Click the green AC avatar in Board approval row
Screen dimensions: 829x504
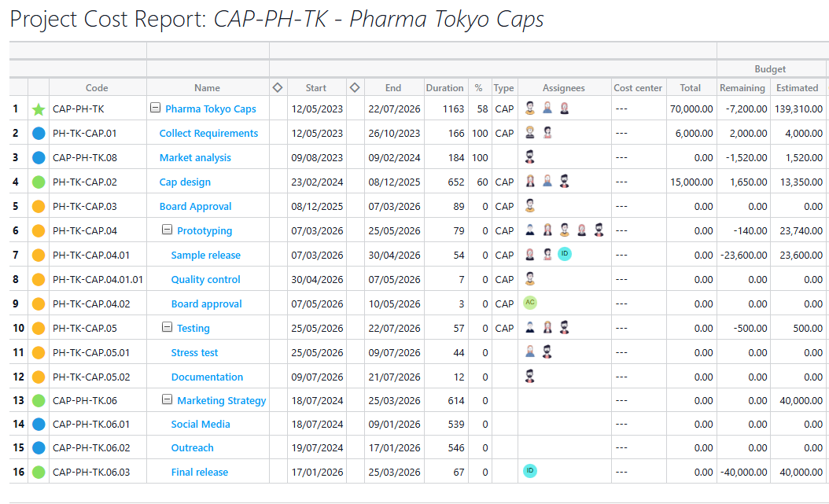pos(530,303)
